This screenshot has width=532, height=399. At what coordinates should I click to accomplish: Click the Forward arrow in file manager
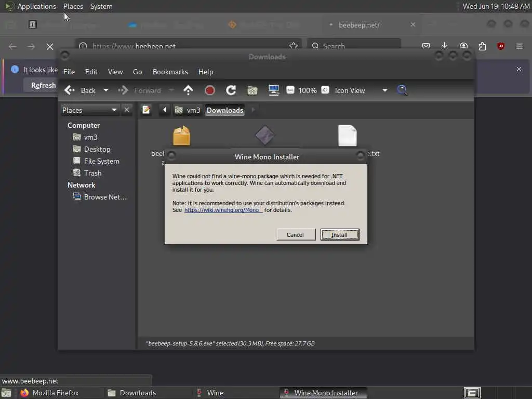[139, 90]
